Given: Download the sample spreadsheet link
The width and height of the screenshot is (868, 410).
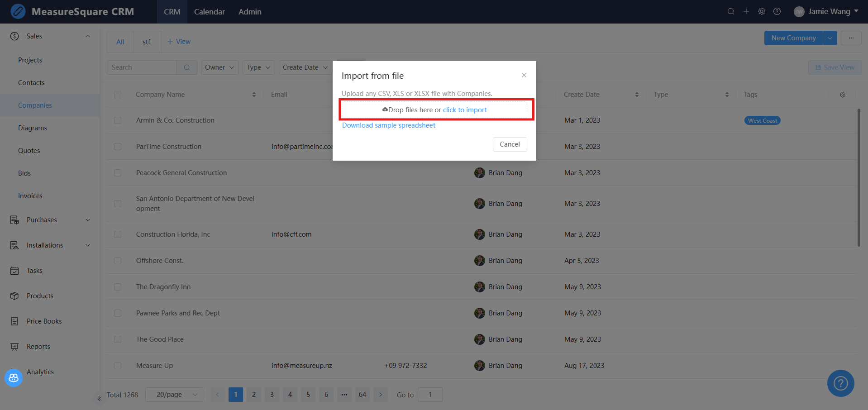Looking at the screenshot, I should coord(389,125).
